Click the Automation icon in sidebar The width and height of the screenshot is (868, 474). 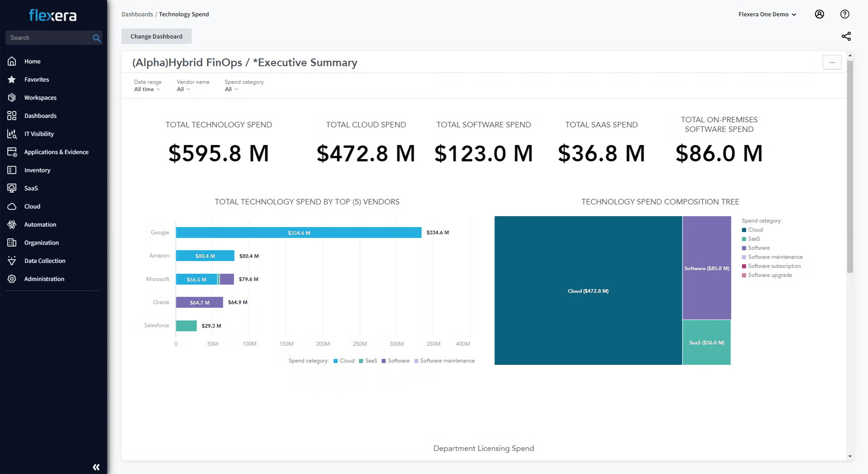12,224
